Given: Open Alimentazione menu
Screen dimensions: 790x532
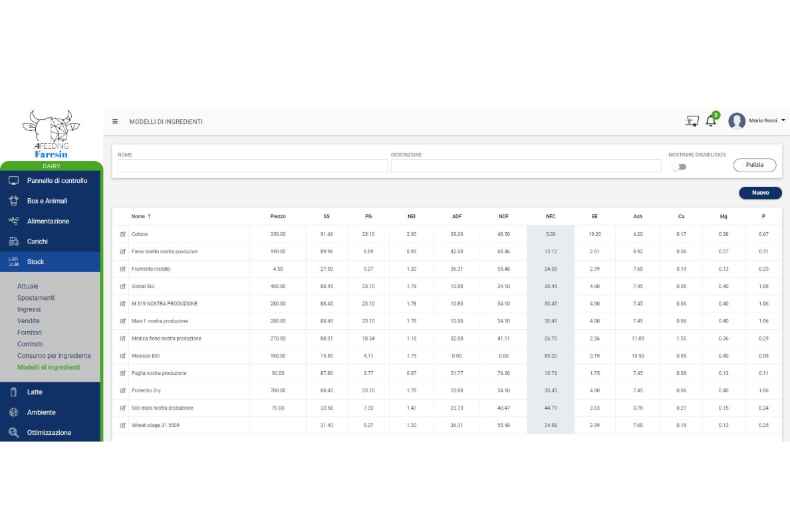Looking at the screenshot, I should coord(51,221).
